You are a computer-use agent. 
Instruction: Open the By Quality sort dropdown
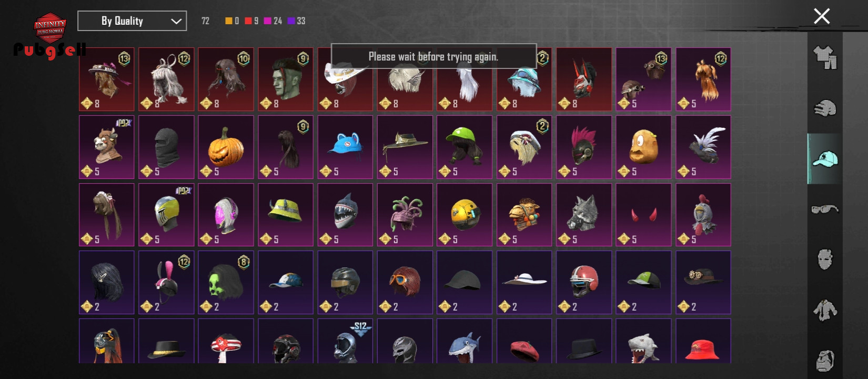pos(132,21)
